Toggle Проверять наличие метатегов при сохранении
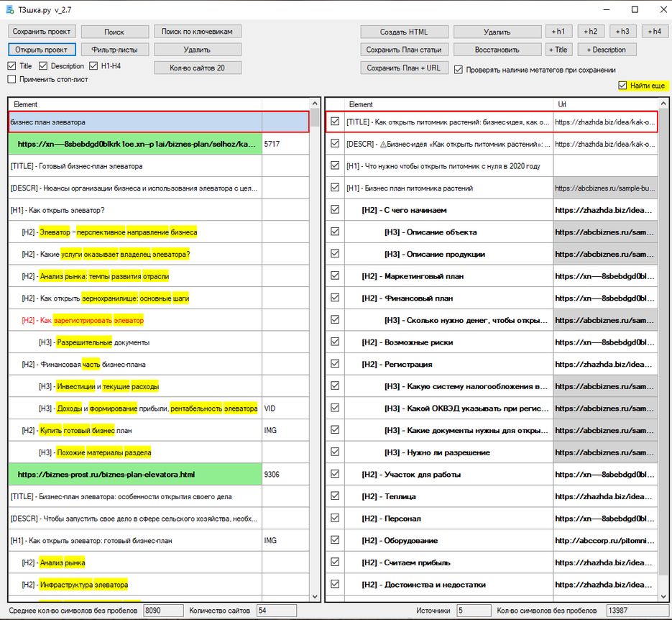672x620 pixels. (459, 70)
